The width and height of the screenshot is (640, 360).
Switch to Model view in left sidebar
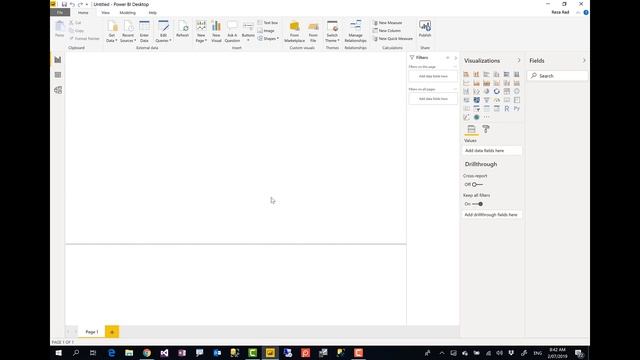pos(58,90)
